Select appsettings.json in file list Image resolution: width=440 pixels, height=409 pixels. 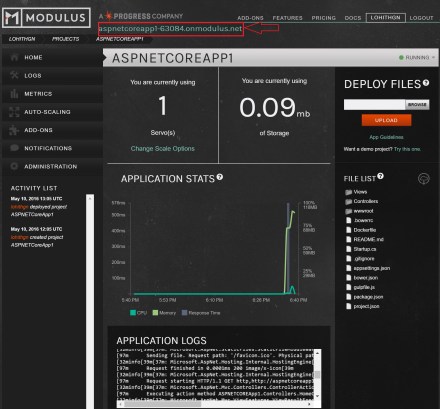point(368,268)
